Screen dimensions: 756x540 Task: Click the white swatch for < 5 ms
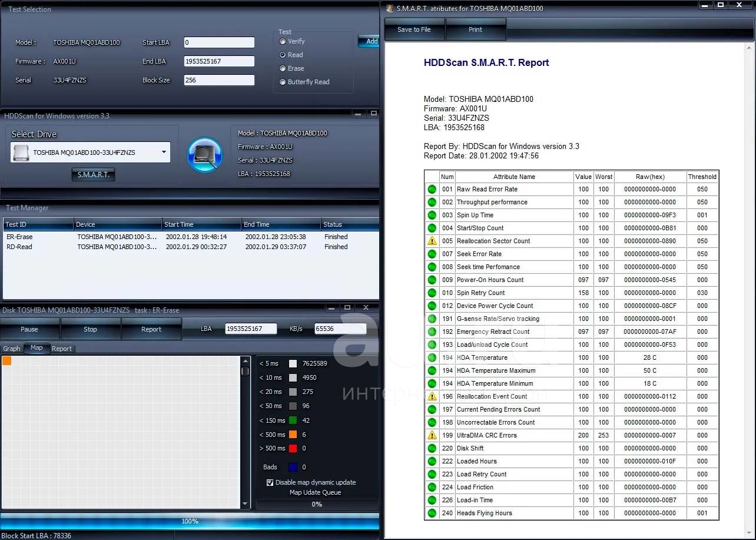click(x=293, y=364)
